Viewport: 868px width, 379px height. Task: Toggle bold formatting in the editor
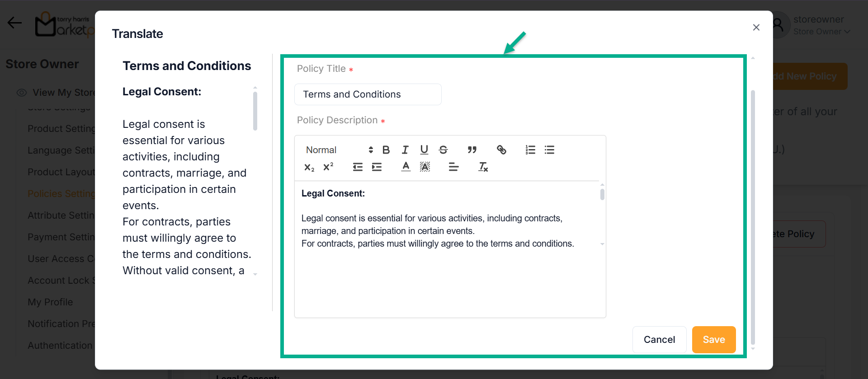pos(386,150)
